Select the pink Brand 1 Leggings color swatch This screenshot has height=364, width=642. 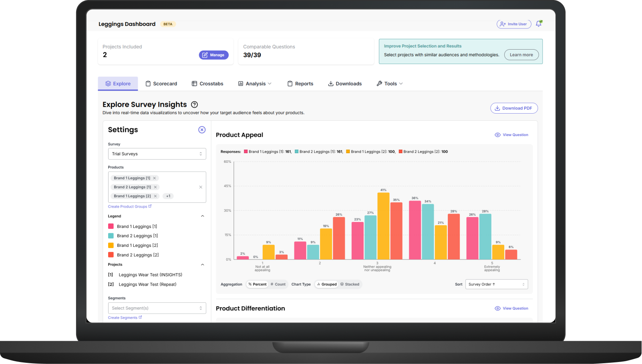(111, 226)
